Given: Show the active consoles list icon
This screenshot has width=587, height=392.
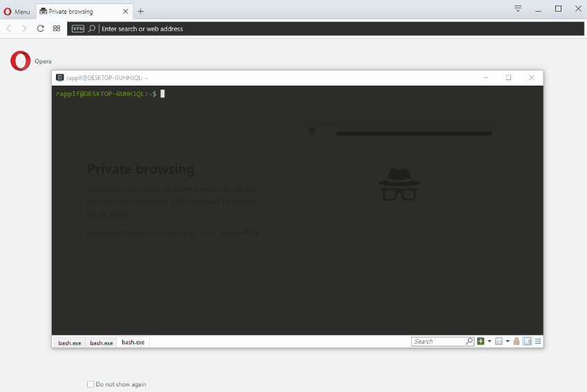Looking at the screenshot, I should (499, 341).
